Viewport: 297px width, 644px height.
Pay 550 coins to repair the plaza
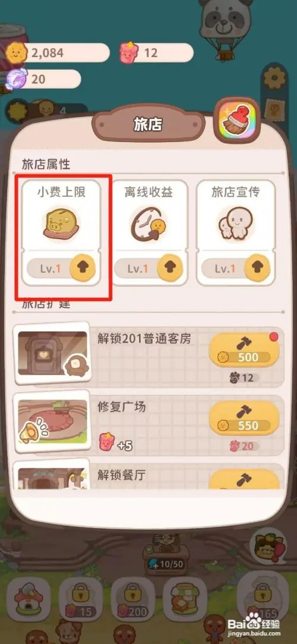point(244,419)
